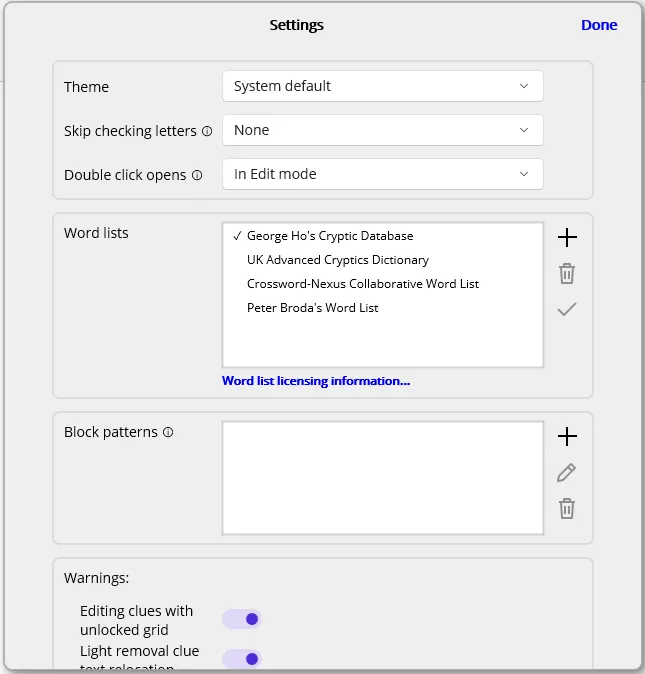Toggle Editing clues with unlocked grid warning

(x=242, y=619)
